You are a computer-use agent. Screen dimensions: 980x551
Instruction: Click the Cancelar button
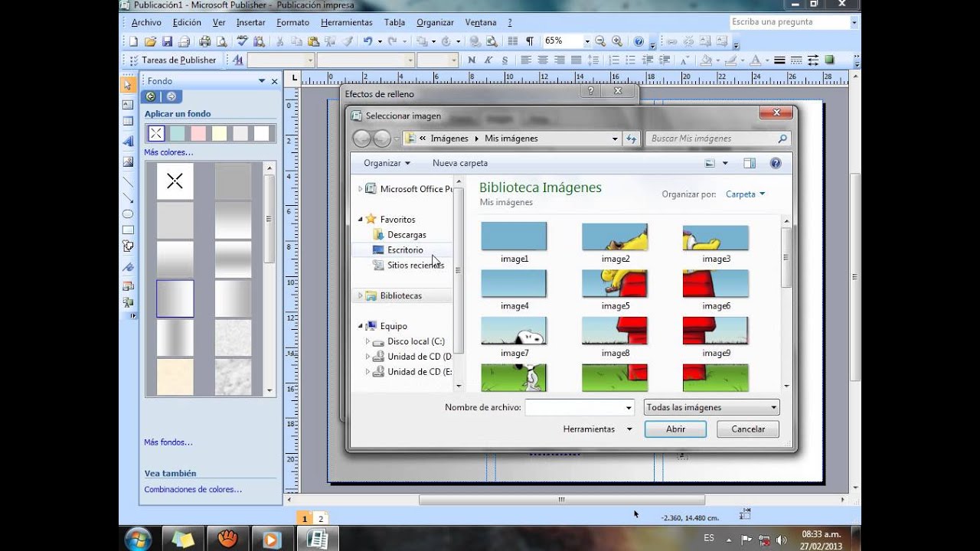point(748,429)
